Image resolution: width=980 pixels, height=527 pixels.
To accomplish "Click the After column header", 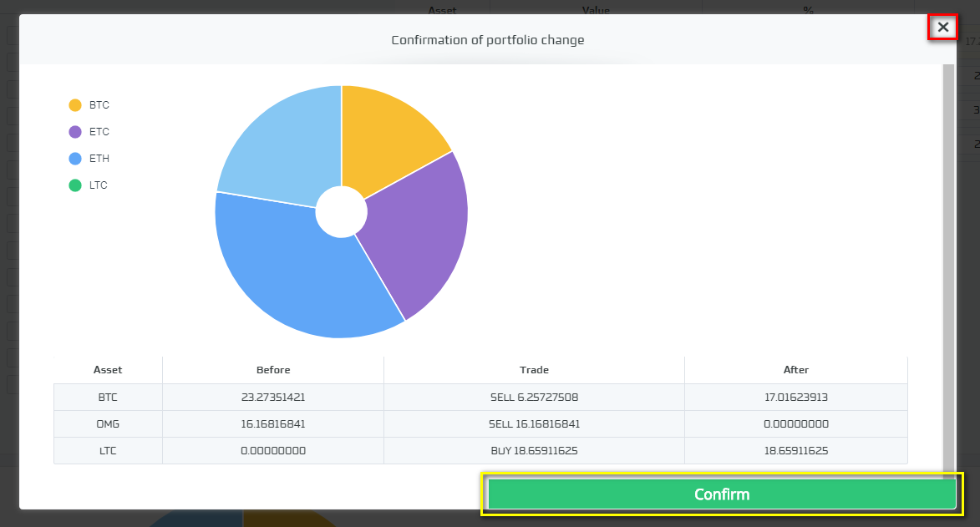I will point(796,370).
